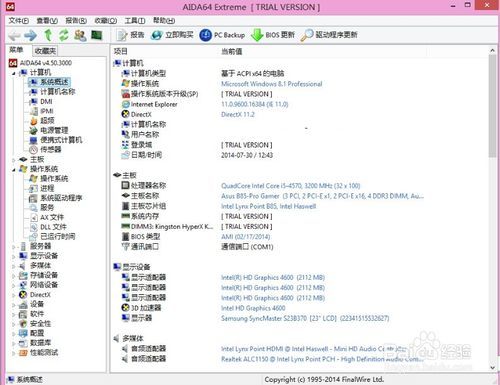Image resolution: width=500 pixels, height=385 pixels.
Task: Open the QuadCore Intel Core i5-4570 link
Action: tap(290, 186)
